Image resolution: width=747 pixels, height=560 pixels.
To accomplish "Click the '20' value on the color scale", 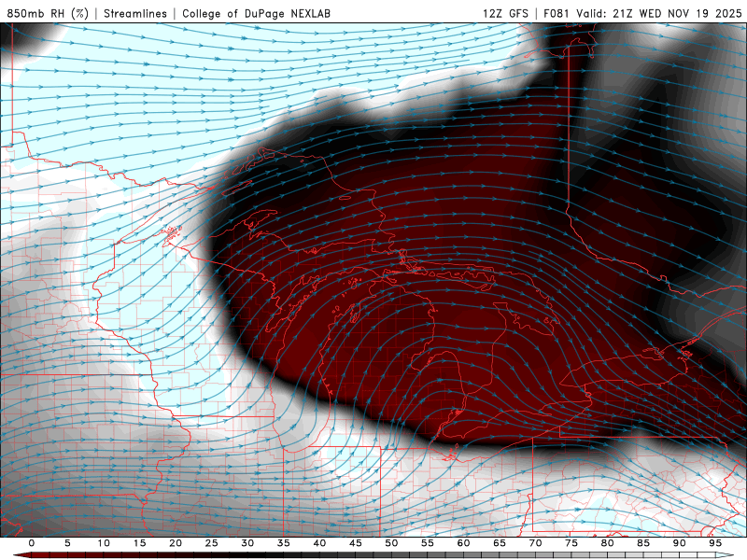I will 176,543.
